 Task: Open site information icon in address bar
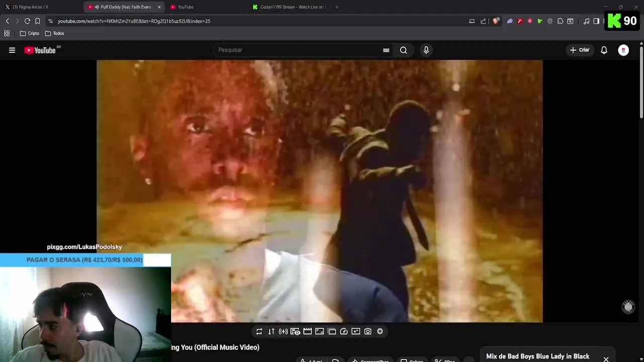50,21
